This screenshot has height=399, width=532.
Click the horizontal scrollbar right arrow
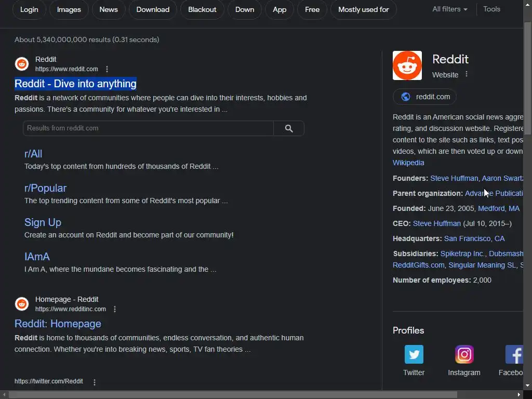(x=519, y=395)
